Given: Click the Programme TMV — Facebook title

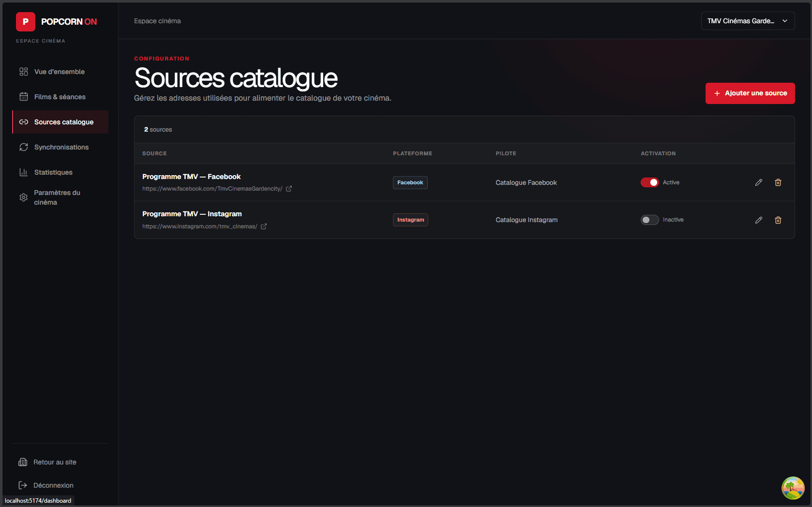Looking at the screenshot, I should coord(191,177).
